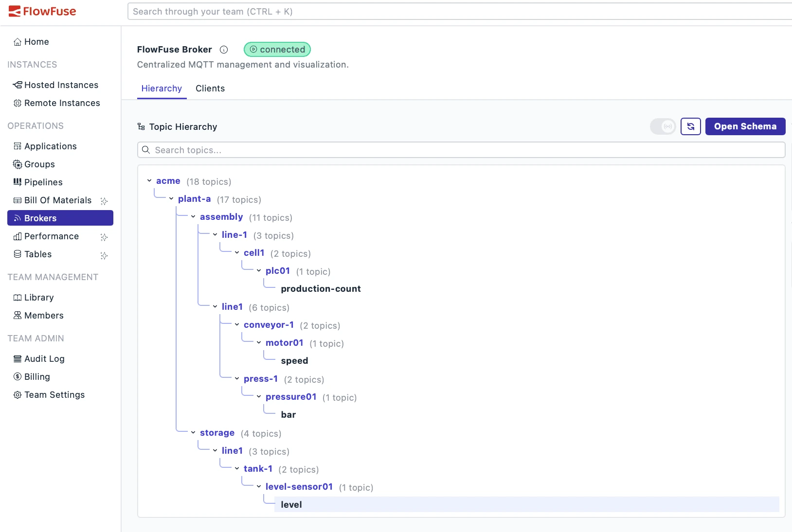
Task: Open the Audit Log link
Action: 60,359
